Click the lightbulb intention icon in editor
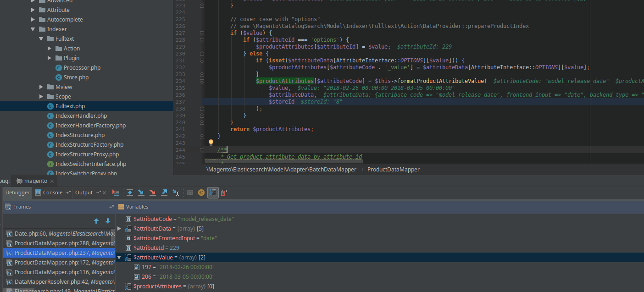 pos(211,143)
